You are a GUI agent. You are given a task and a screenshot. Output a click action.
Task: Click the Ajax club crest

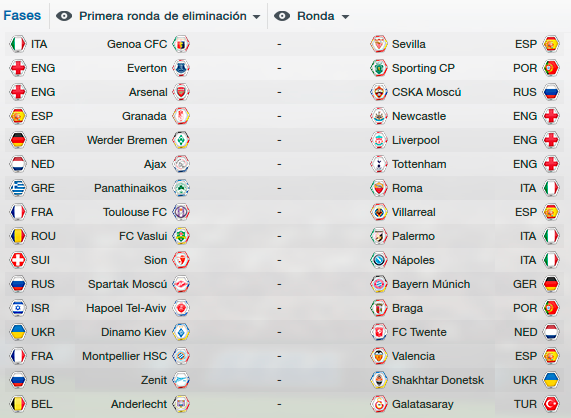(181, 164)
